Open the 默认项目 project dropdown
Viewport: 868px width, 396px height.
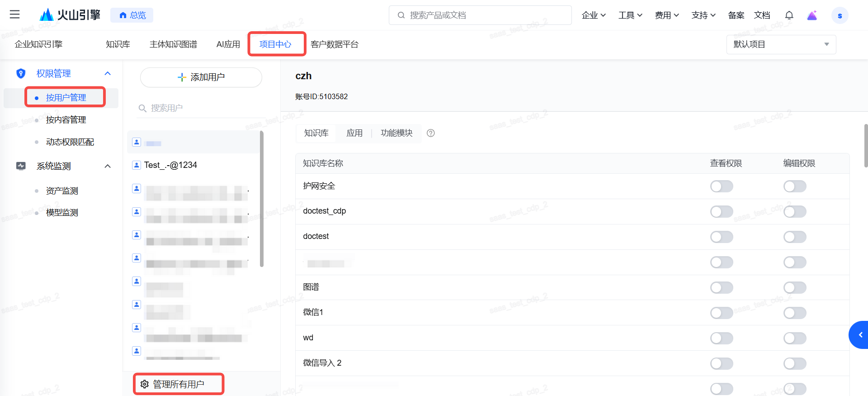point(781,44)
